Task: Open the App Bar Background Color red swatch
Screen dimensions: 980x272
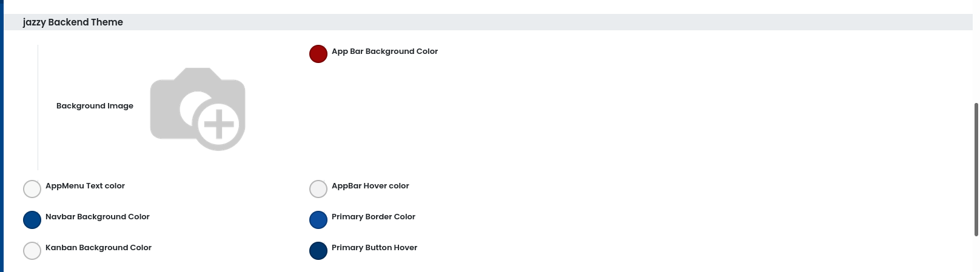Action: coord(318,54)
